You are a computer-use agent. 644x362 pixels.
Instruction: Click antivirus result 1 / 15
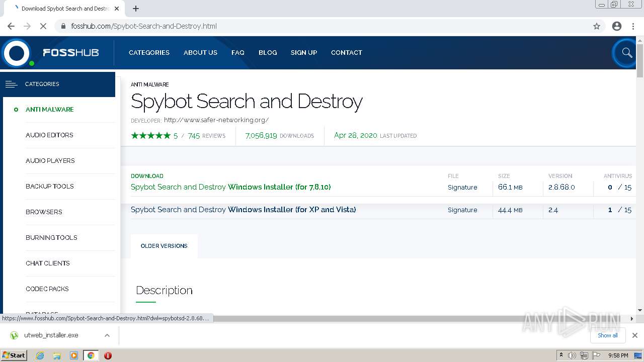pyautogui.click(x=619, y=210)
